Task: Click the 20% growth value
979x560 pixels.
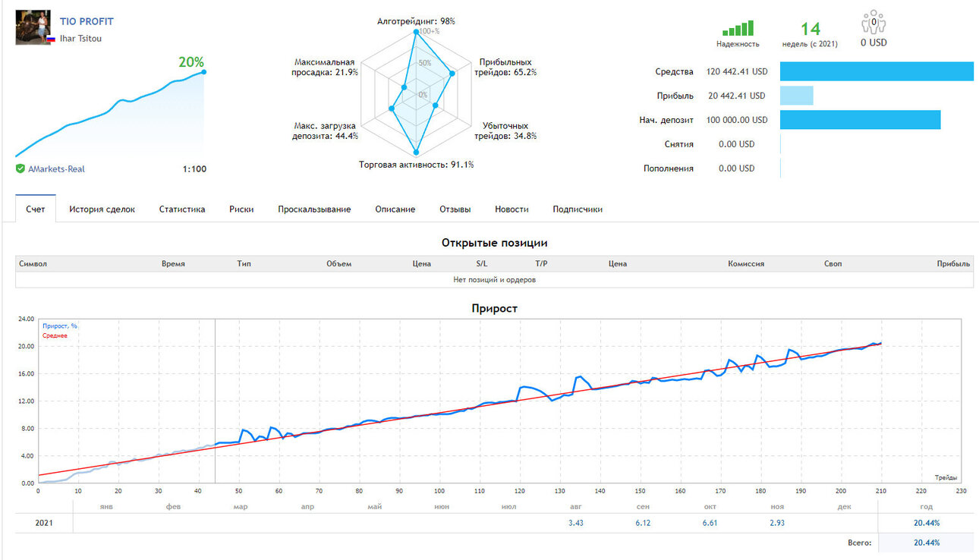Action: tap(191, 62)
